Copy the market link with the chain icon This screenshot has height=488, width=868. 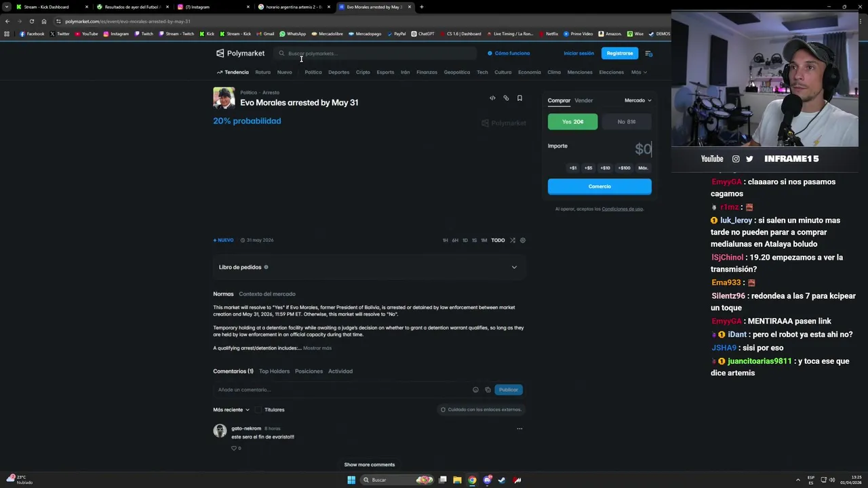click(x=506, y=98)
